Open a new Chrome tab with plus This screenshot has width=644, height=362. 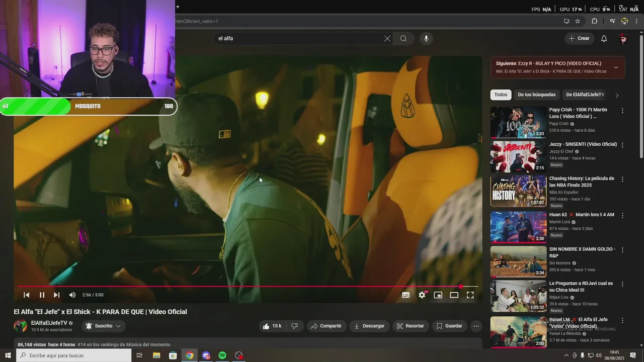[x=178, y=7]
